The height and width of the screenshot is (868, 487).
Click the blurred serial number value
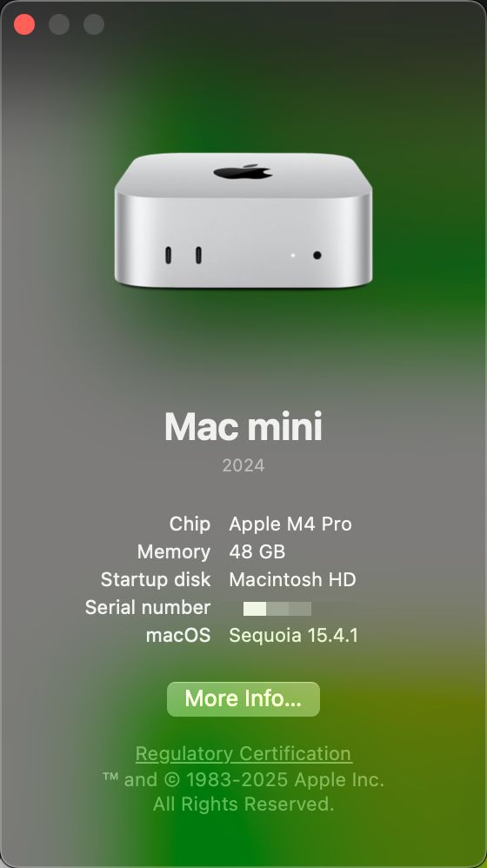pyautogui.click(x=277, y=608)
